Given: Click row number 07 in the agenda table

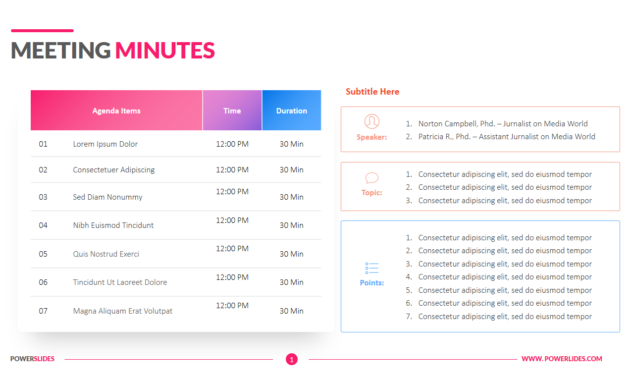Looking at the screenshot, I should tap(43, 311).
